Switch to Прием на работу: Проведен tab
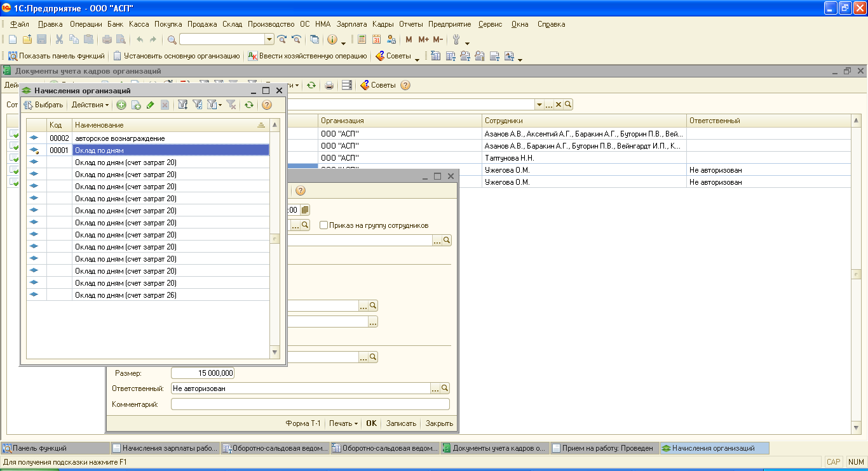Viewport: 868px width, 471px height. point(604,448)
